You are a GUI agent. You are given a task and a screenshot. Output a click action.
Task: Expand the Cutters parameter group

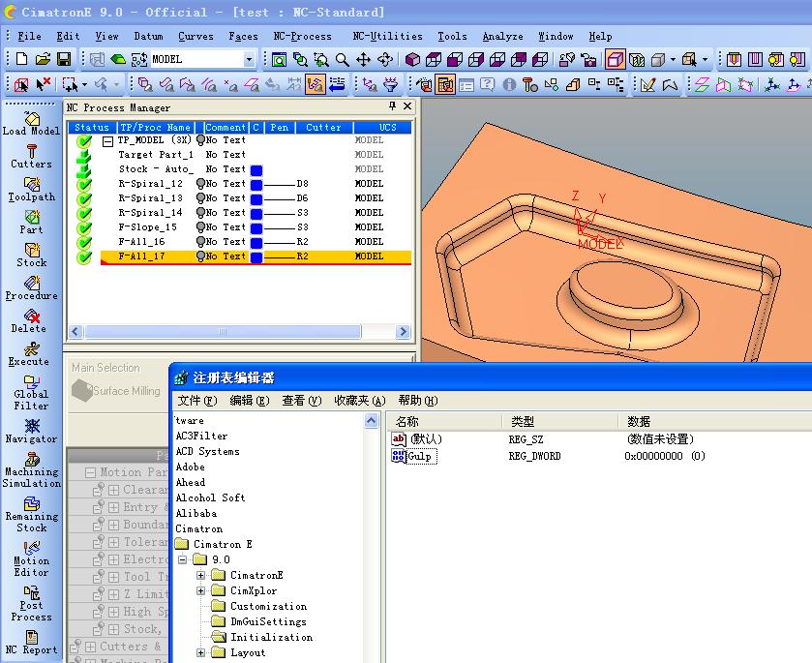tap(91, 647)
